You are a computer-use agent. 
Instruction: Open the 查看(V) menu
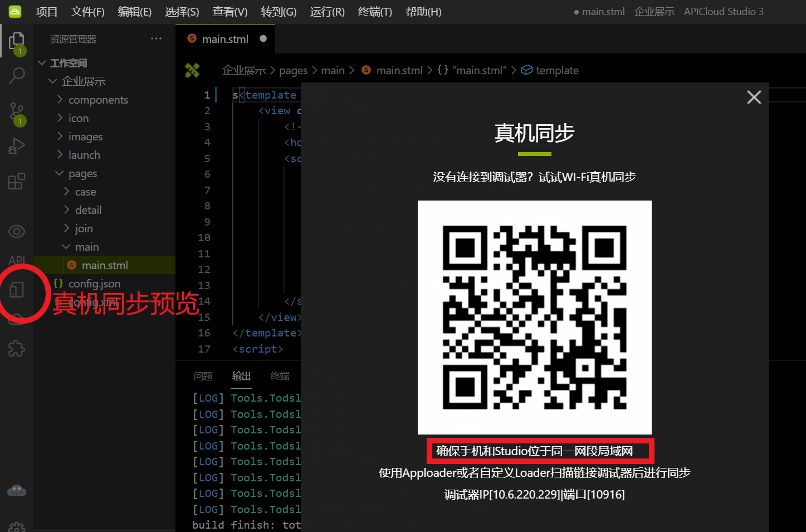click(230, 12)
